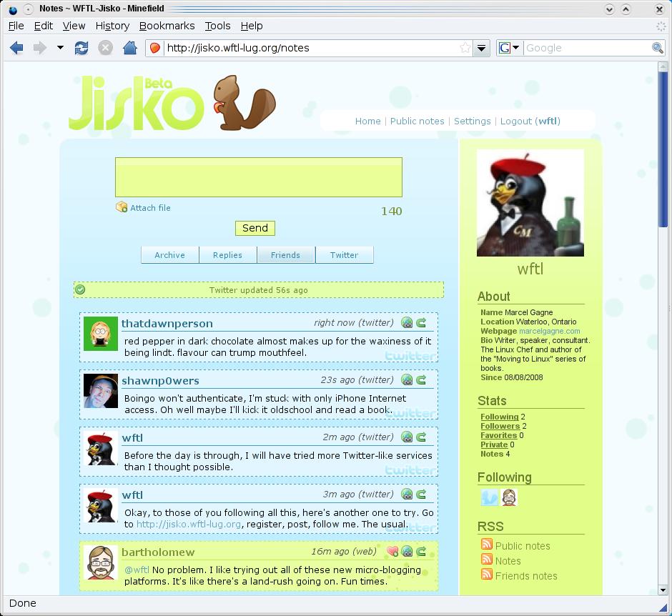
Task: Click the scroll down arrow button
Action: pos(663,590)
